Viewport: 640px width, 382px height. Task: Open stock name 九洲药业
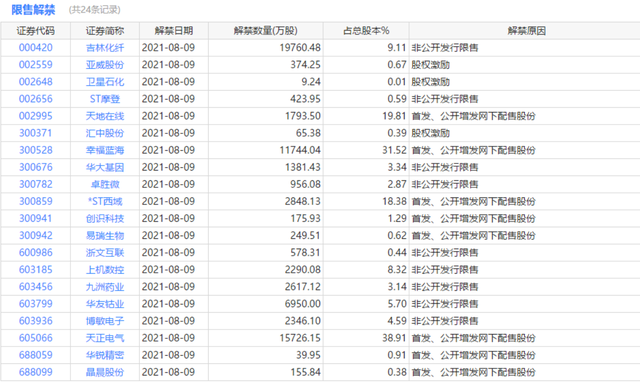105,287
